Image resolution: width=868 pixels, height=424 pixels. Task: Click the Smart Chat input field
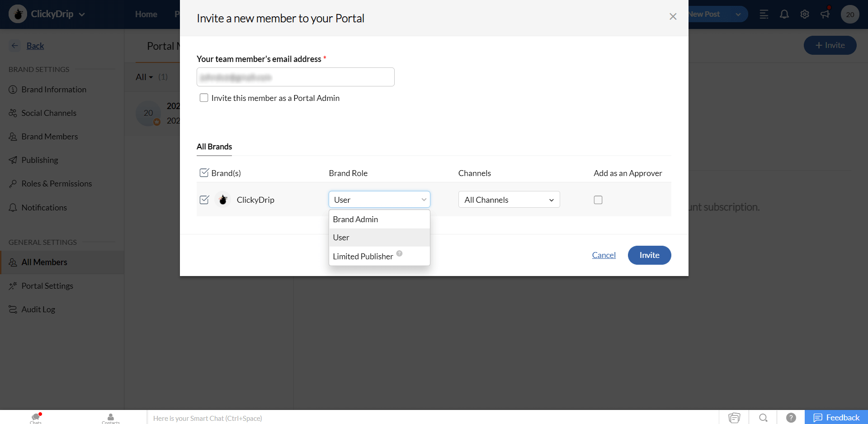tap(433, 418)
